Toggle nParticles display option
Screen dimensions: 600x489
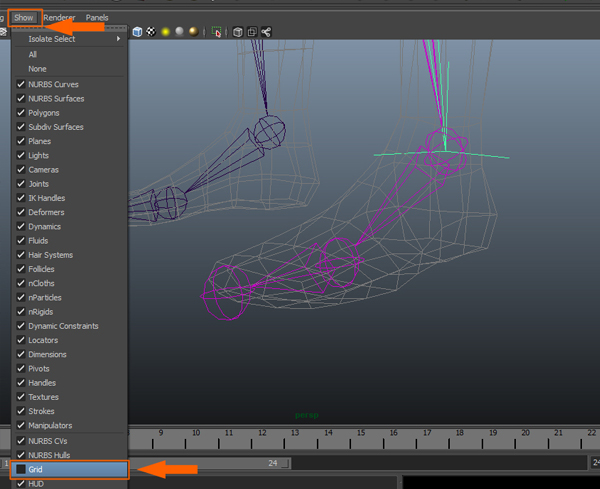point(69,298)
